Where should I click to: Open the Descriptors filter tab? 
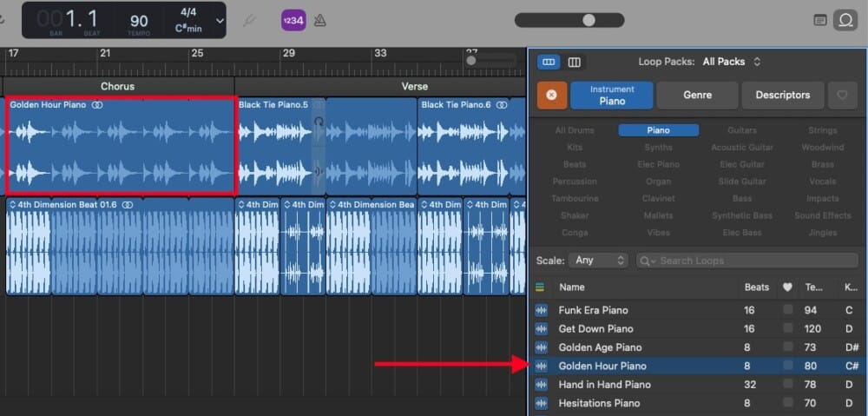(782, 96)
